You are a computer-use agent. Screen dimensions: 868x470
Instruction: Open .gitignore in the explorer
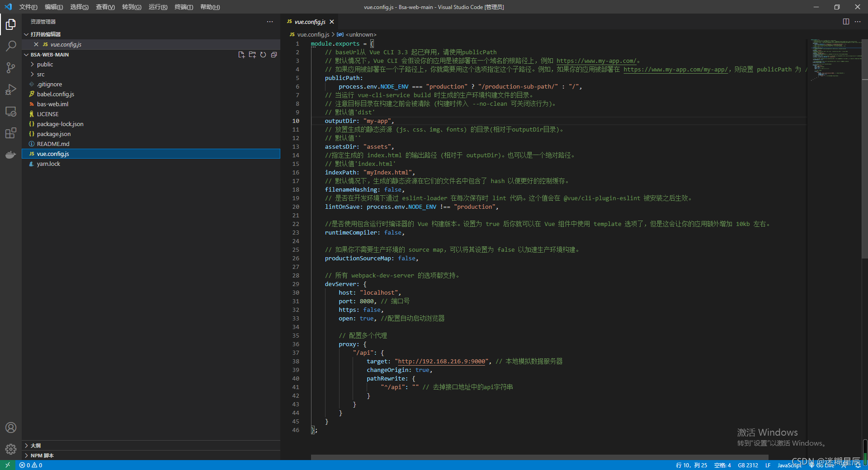pyautogui.click(x=151, y=85)
